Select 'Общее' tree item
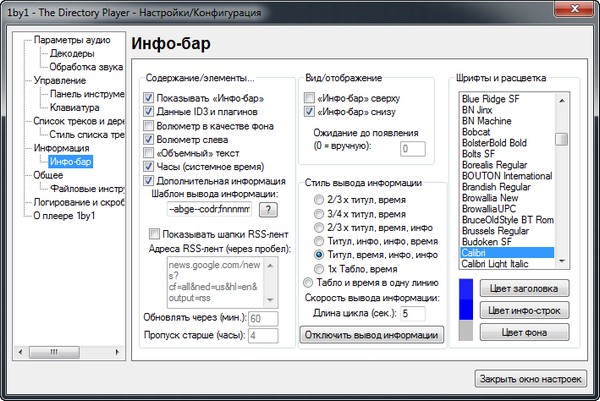The width and height of the screenshot is (600, 401). [50, 174]
